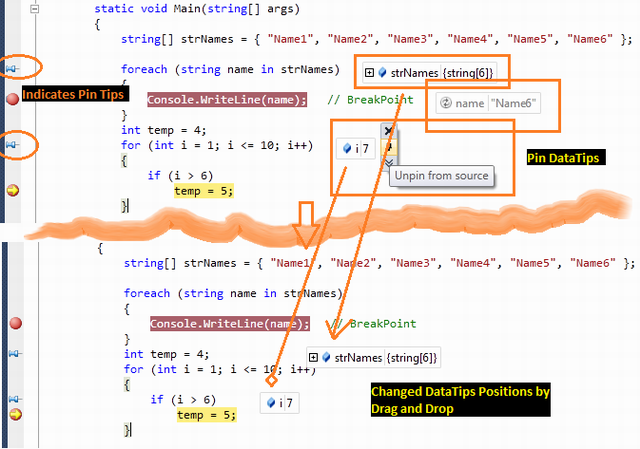This screenshot has width=640, height=449.
Task: Close the pinned i DataTip
Action: click(388, 131)
